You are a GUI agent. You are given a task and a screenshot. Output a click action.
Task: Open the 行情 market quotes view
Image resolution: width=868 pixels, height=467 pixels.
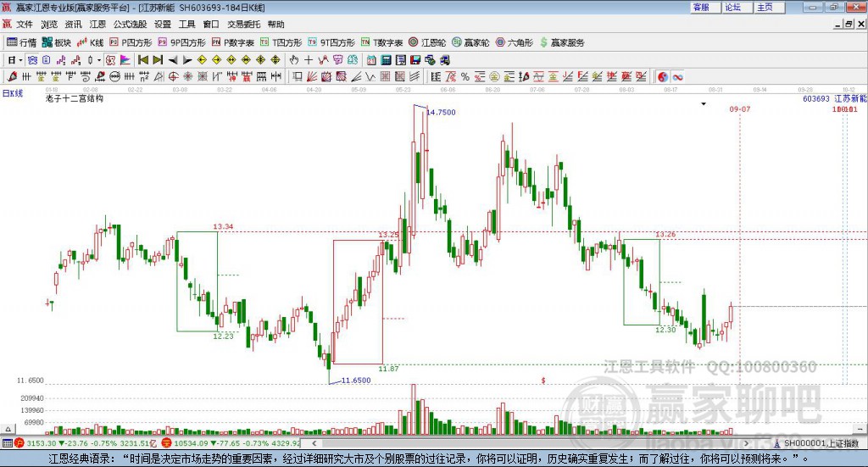coord(21,42)
